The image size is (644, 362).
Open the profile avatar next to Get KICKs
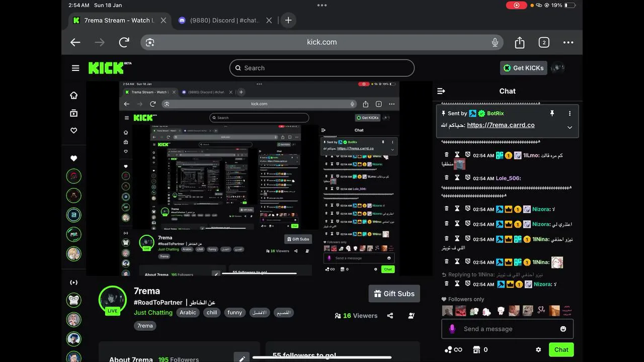pyautogui.click(x=557, y=68)
